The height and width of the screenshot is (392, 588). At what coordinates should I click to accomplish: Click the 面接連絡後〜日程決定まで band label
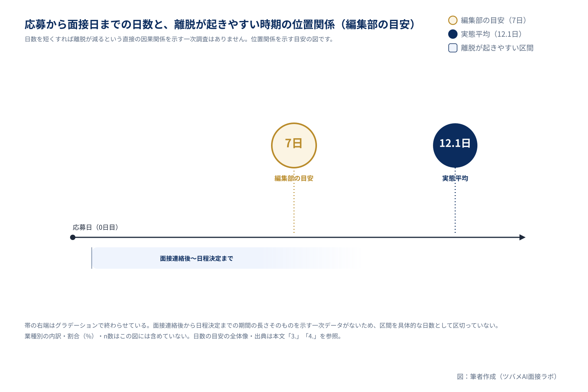[196, 258]
